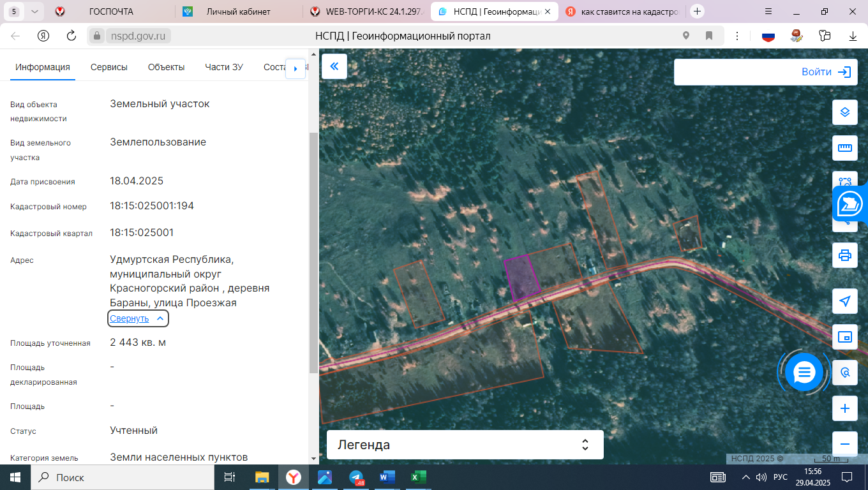Print the map with printer icon

coord(845,255)
